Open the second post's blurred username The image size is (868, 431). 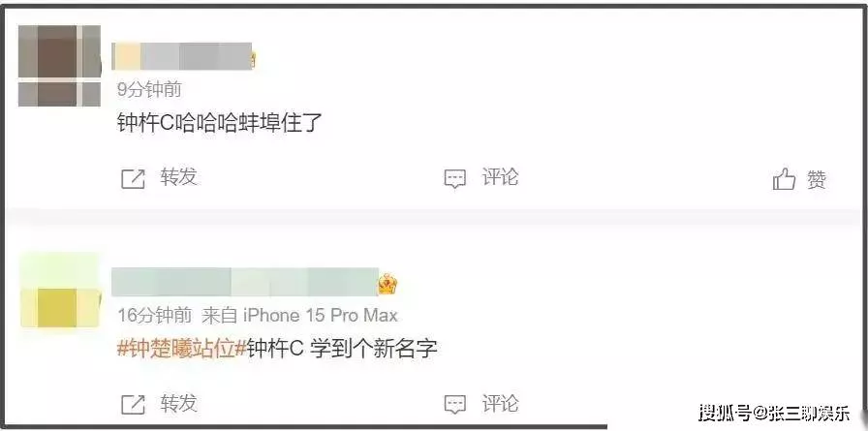[x=245, y=282]
